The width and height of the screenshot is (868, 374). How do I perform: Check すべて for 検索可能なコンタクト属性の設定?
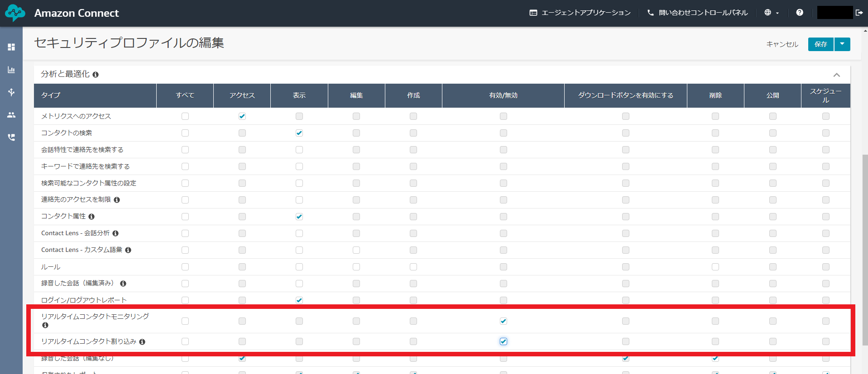coord(185,183)
